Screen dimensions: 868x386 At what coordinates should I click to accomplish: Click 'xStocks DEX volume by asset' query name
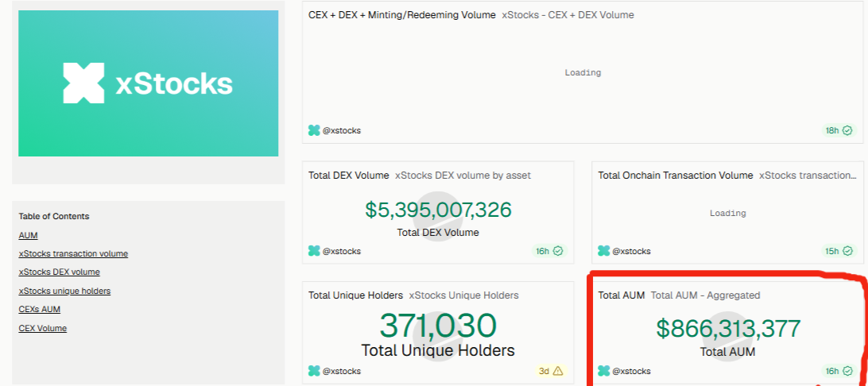click(x=463, y=176)
